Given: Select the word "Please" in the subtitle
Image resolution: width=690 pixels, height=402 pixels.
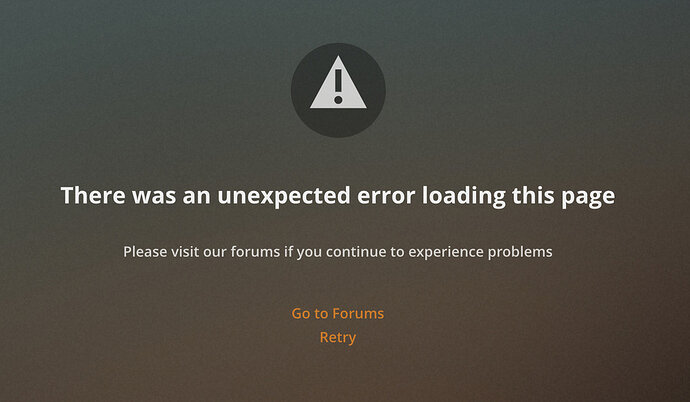Looking at the screenshot, I should tap(144, 252).
